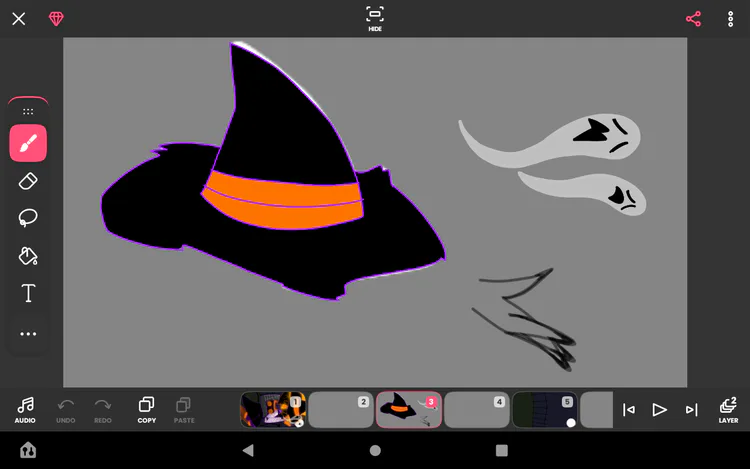
Task: Select the Eraser tool
Action: click(28, 181)
